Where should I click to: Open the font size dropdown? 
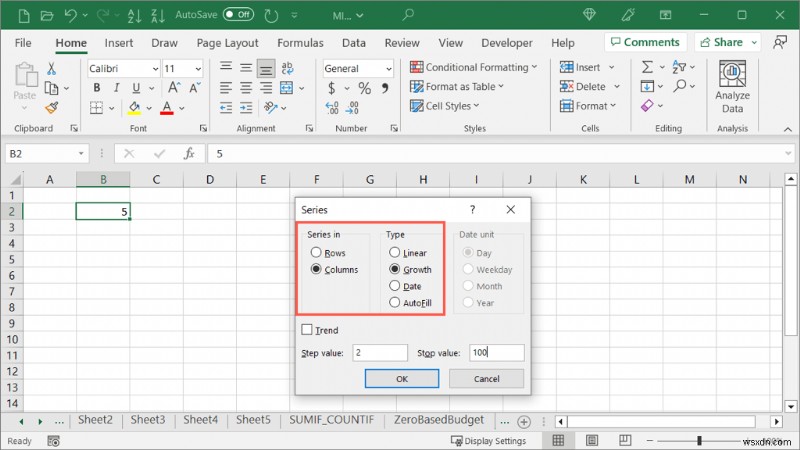(x=198, y=68)
